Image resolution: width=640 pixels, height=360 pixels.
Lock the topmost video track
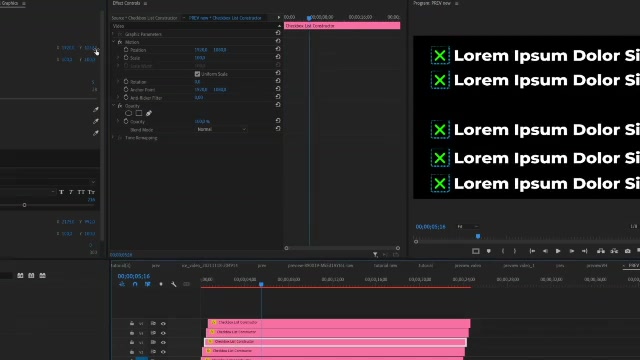click(132, 323)
